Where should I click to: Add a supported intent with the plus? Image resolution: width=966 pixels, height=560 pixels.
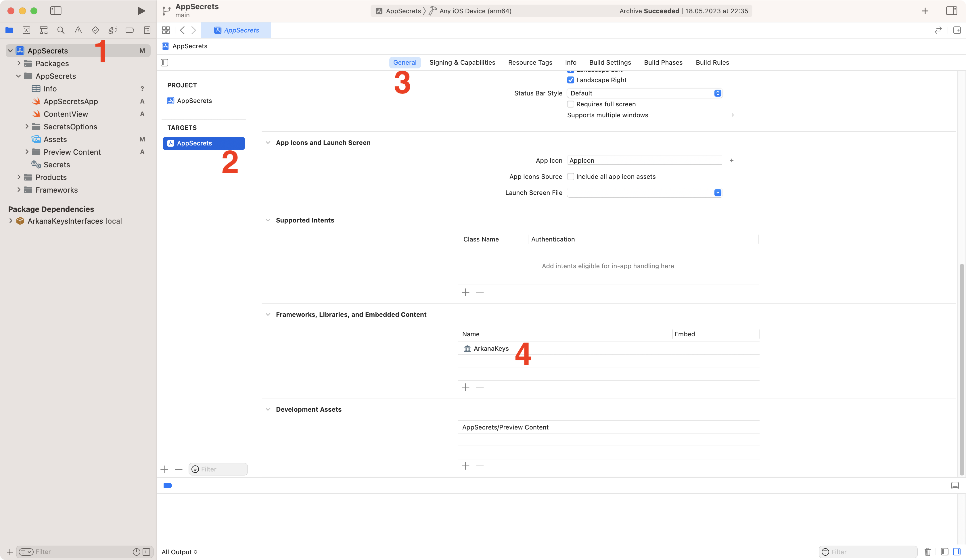pos(465,292)
